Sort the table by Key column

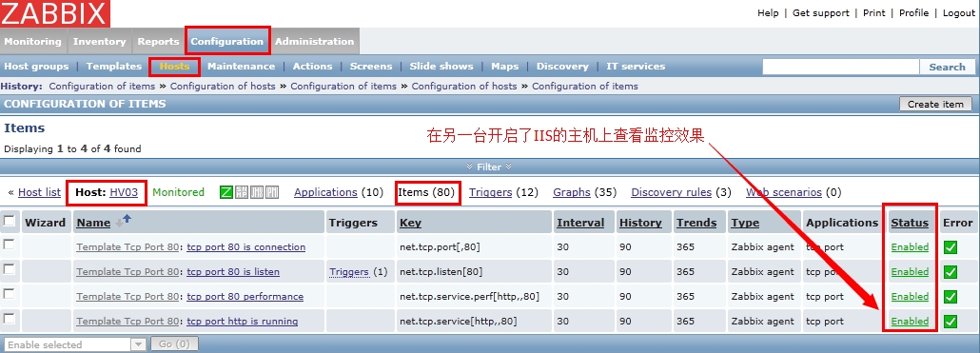tap(411, 223)
